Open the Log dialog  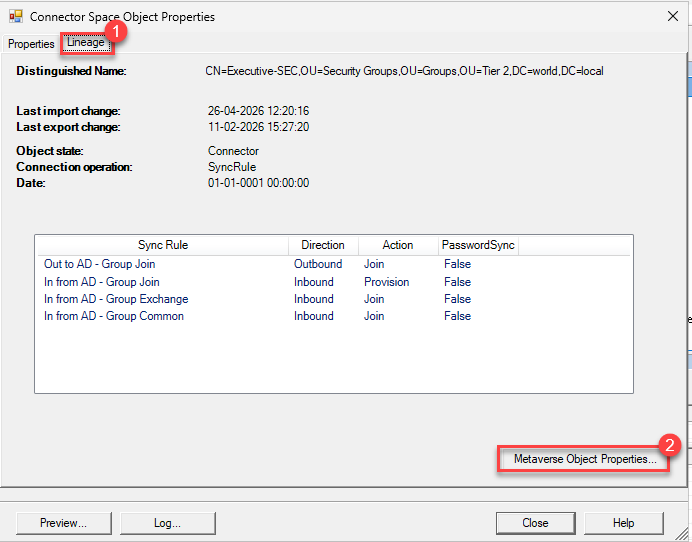167,523
